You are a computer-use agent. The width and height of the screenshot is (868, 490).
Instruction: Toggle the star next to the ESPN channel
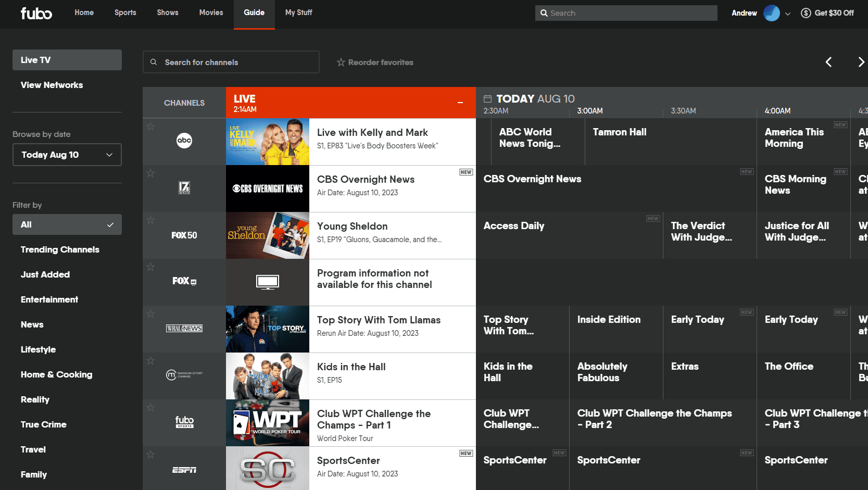click(150, 454)
